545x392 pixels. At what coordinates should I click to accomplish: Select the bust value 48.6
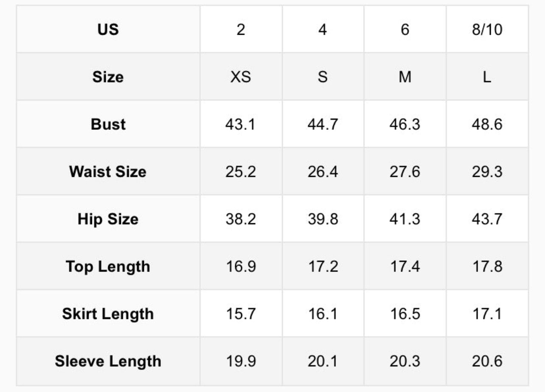pos(487,124)
